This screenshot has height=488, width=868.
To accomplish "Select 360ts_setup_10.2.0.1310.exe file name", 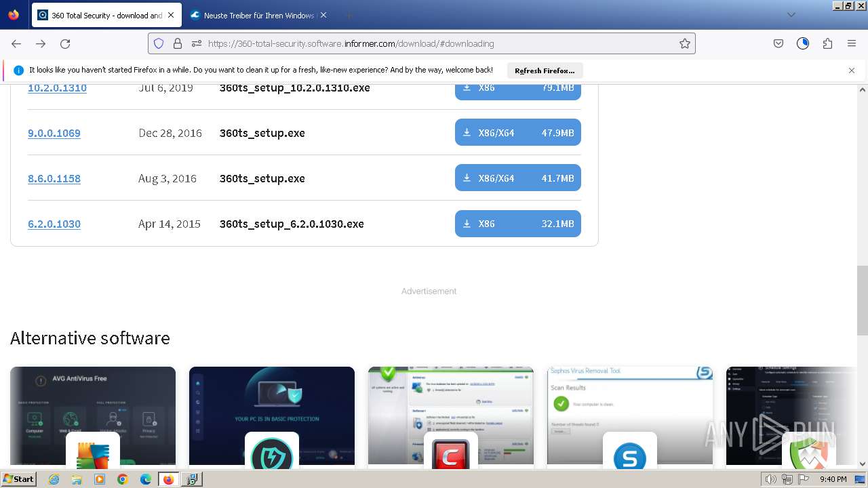I will point(295,87).
